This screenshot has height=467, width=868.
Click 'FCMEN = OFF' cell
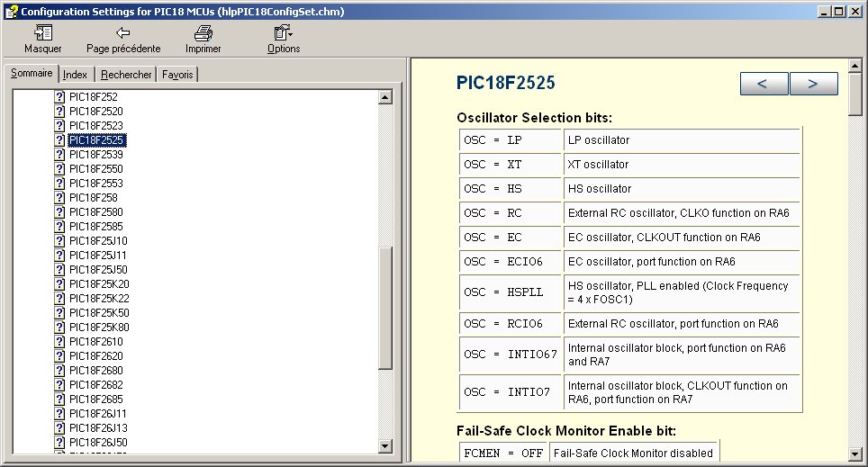point(503,454)
